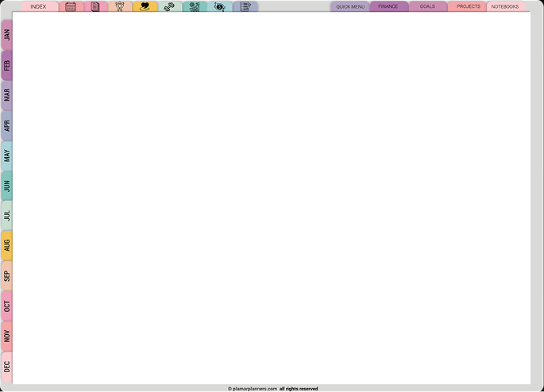Select the heart in hand icon tab

[x=145, y=6]
